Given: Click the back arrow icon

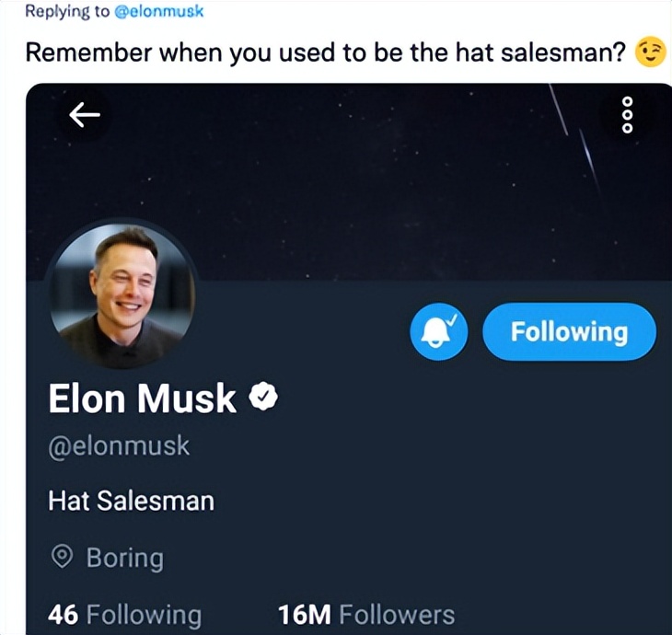Looking at the screenshot, I should pos(85,115).
